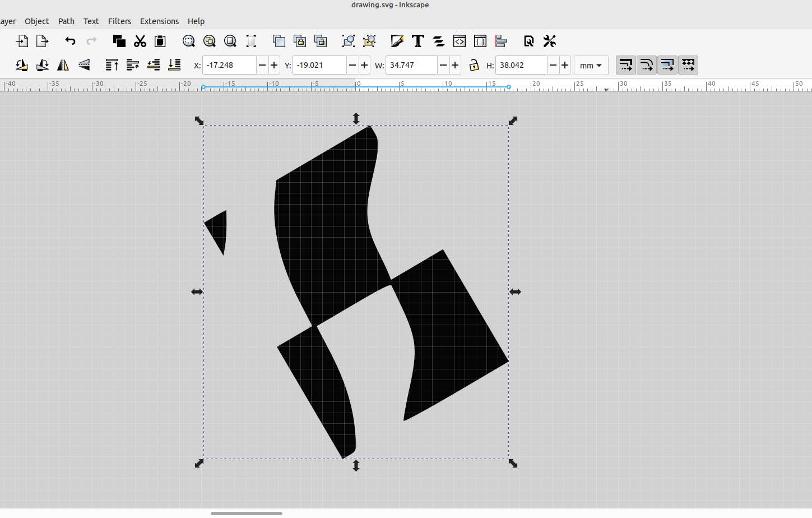Decrease height with minus button
Screen dimensions: 812x518
pos(553,65)
